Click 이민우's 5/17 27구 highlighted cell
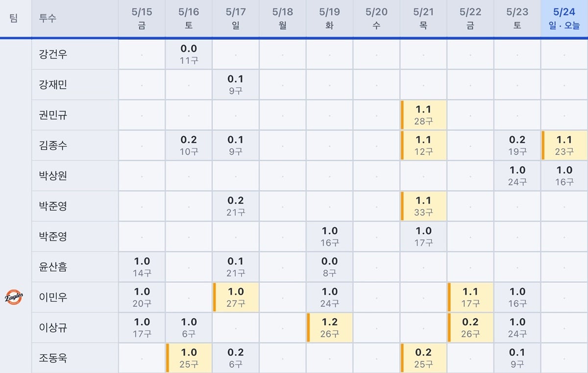The width and height of the screenshot is (588, 373). (x=236, y=298)
